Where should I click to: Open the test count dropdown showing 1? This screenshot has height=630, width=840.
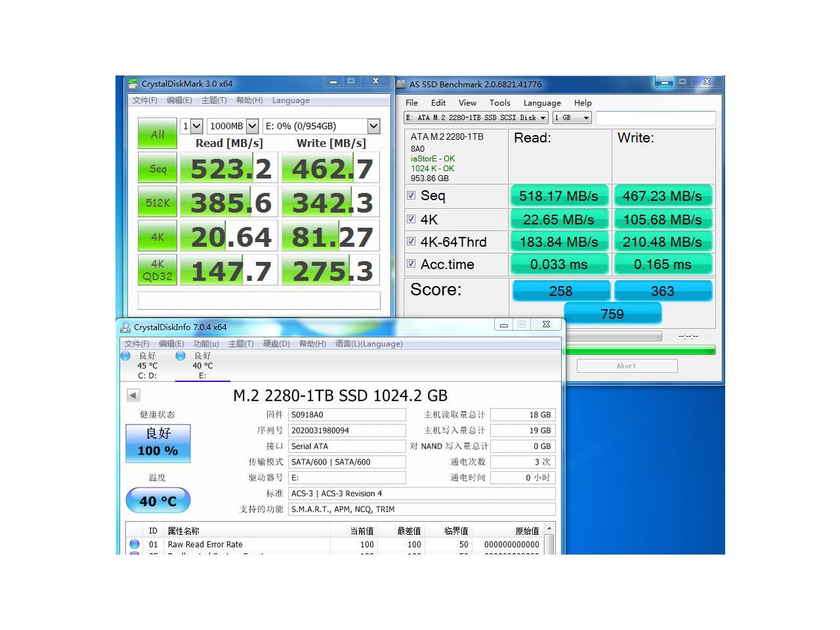click(192, 126)
